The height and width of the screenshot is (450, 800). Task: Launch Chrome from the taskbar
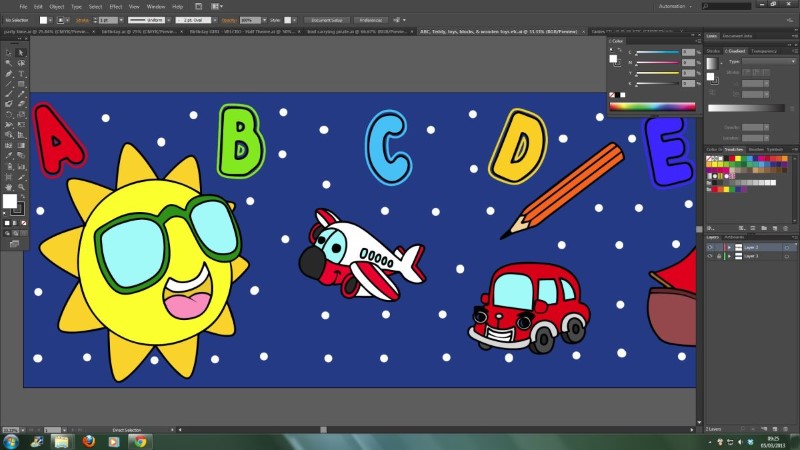(139, 440)
